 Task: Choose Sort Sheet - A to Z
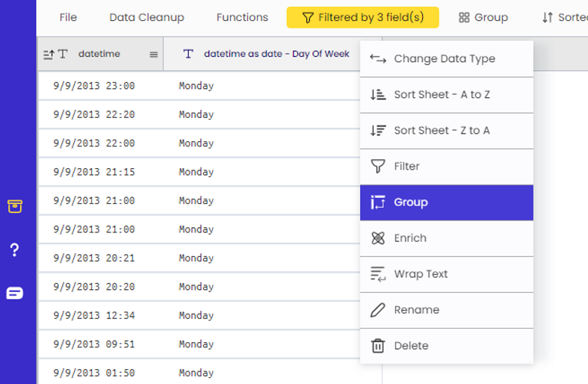coord(442,95)
